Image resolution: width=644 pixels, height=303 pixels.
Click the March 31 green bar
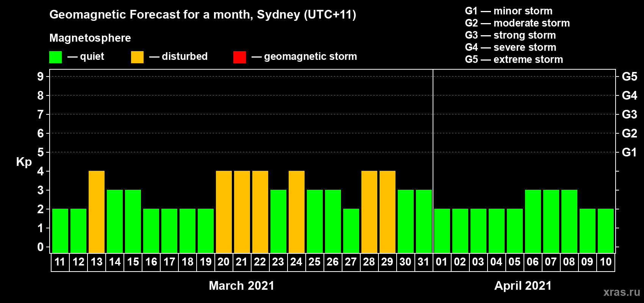424,221
